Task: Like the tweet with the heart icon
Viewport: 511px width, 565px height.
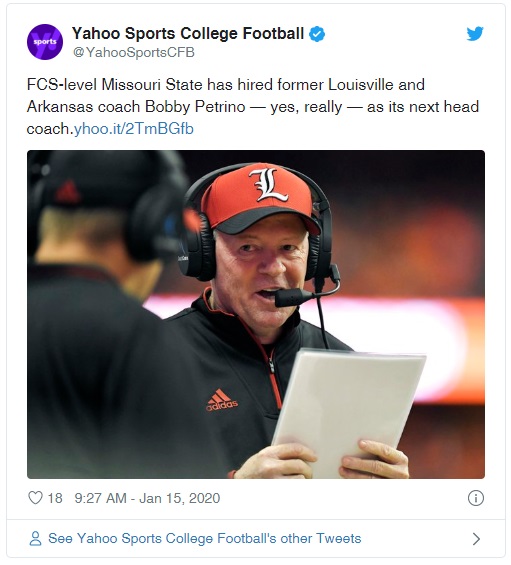Action: 35,498
